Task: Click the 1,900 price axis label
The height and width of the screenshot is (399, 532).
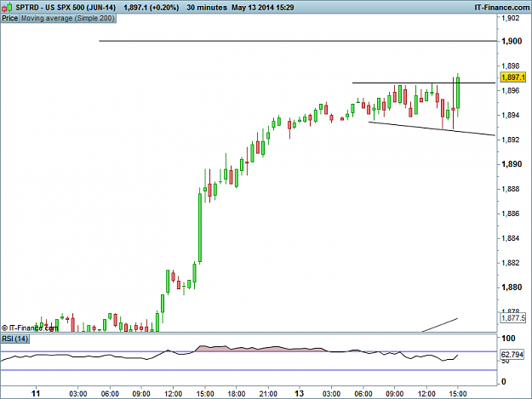Action: coord(512,41)
